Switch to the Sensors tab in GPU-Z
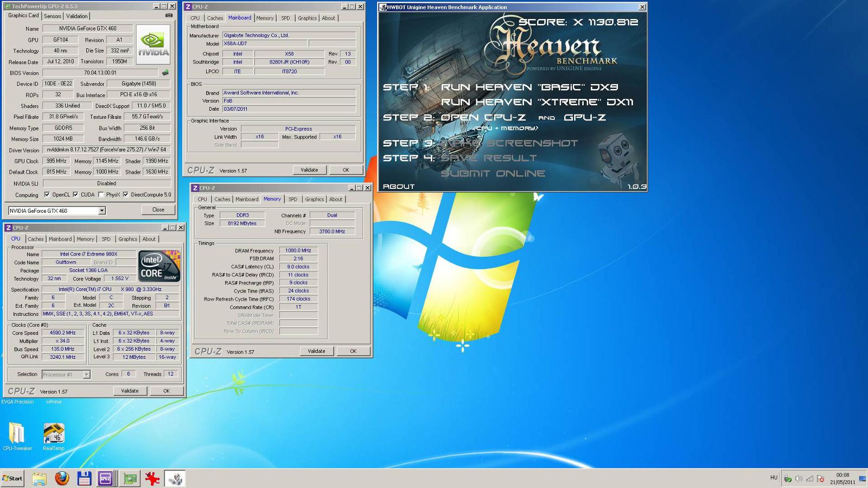 point(53,16)
